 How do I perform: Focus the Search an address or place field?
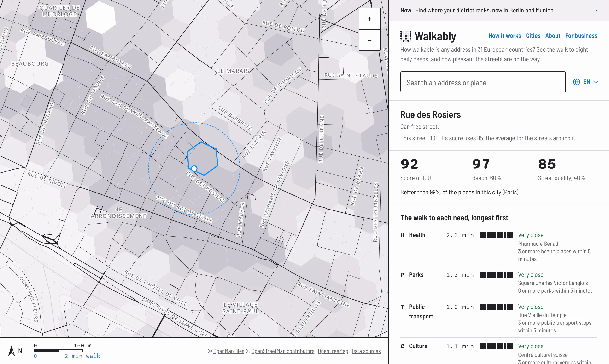pyautogui.click(x=483, y=82)
